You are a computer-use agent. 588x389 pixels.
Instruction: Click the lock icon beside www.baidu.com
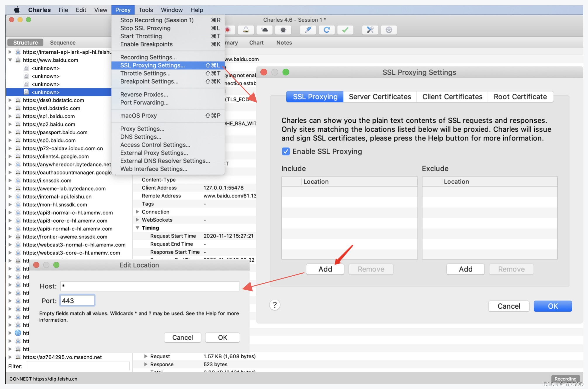click(18, 60)
